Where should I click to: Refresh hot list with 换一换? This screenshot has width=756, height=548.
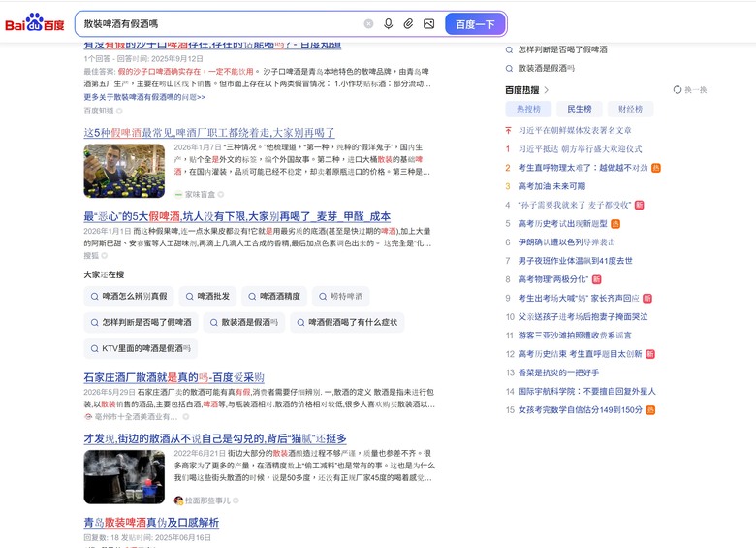pos(690,90)
